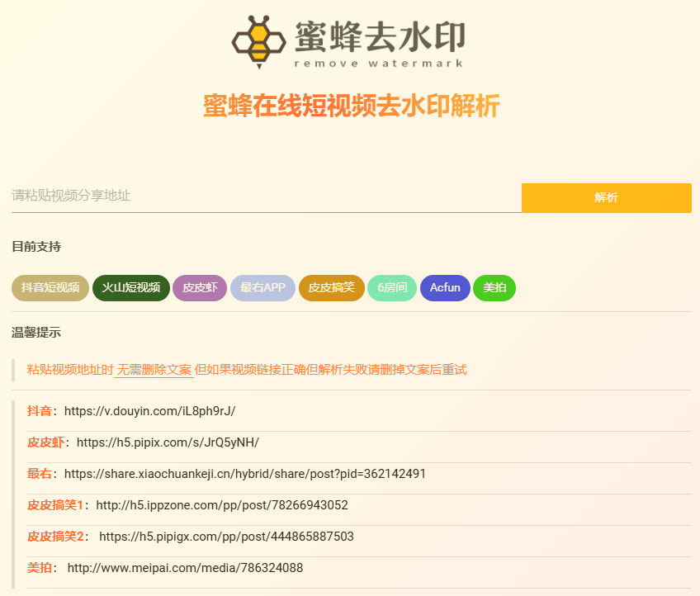Click the remove watermark subtitle text
Image resolution: width=700 pixels, height=596 pixels.
pyautogui.click(x=379, y=64)
